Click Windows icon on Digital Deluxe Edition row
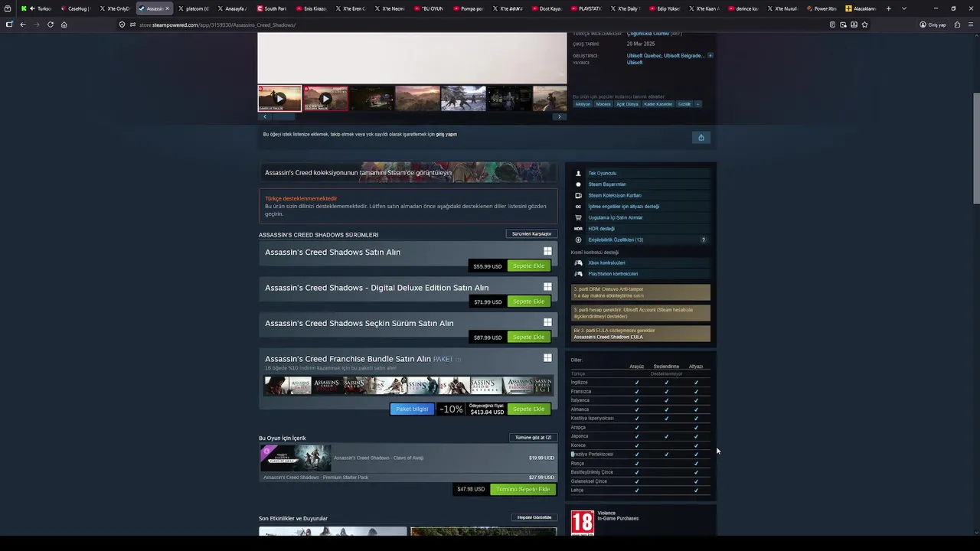 click(x=547, y=287)
